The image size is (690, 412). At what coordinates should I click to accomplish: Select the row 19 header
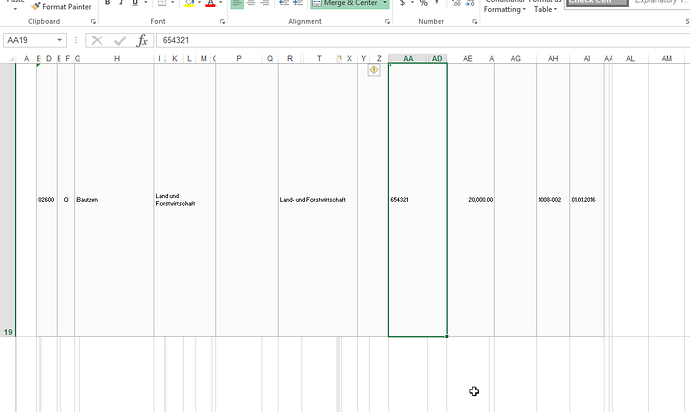pyautogui.click(x=8, y=199)
